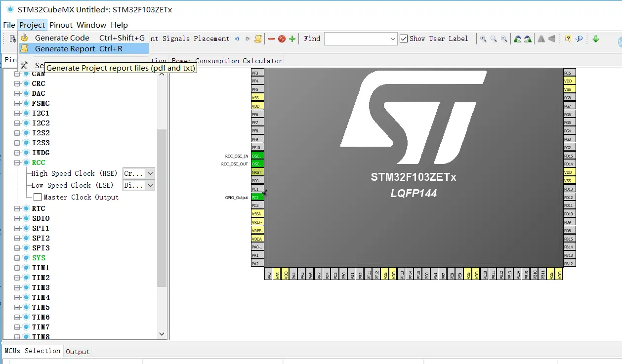Switch to Power Consumption Calculator tab
The height and width of the screenshot is (364, 622).
coord(227,61)
